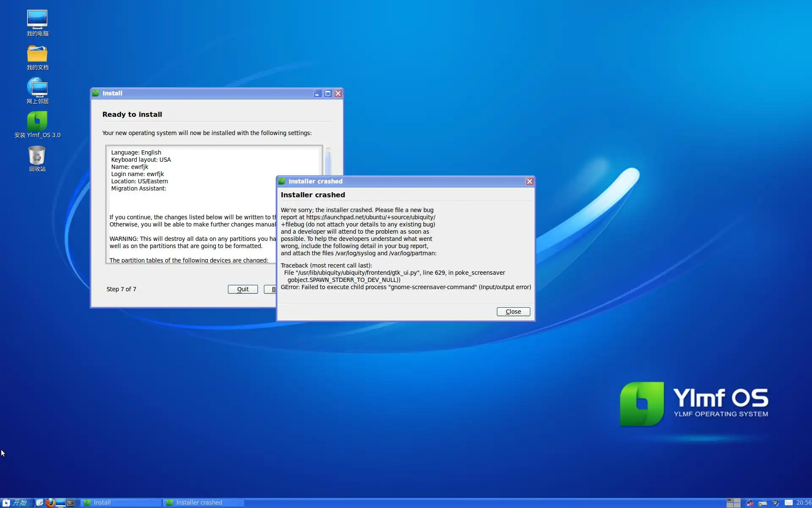The height and width of the screenshot is (508, 812).
Task: Open the mail envelope tray icon
Action: 789,502
